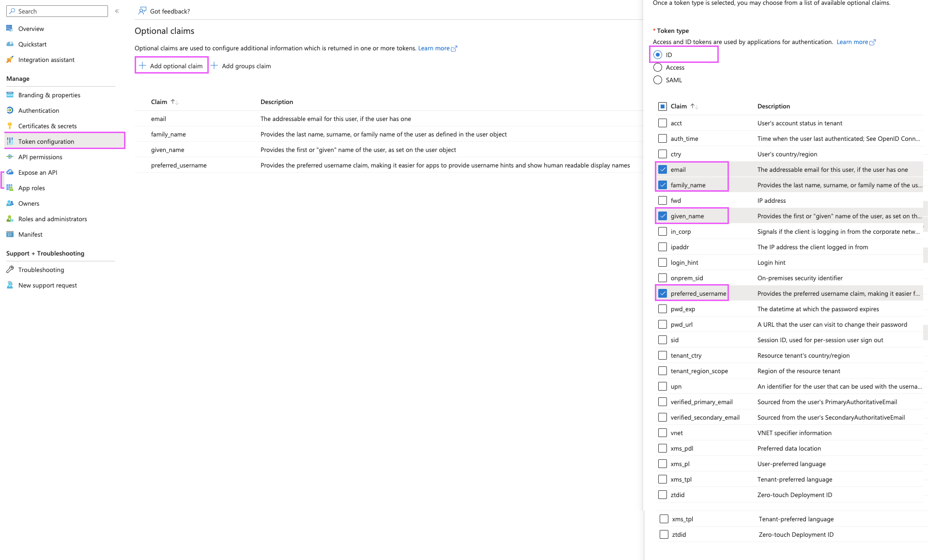This screenshot has width=928, height=560.
Task: Select the SAML token type radio
Action: 658,80
